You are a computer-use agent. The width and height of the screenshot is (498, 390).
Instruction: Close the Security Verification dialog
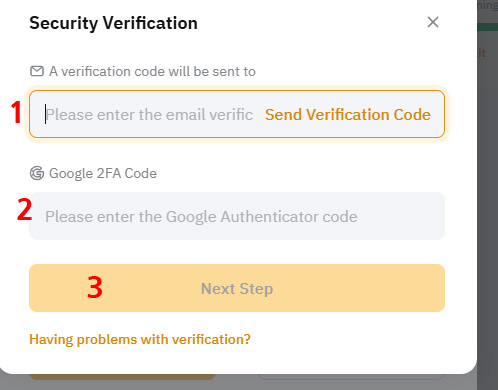[x=433, y=22]
